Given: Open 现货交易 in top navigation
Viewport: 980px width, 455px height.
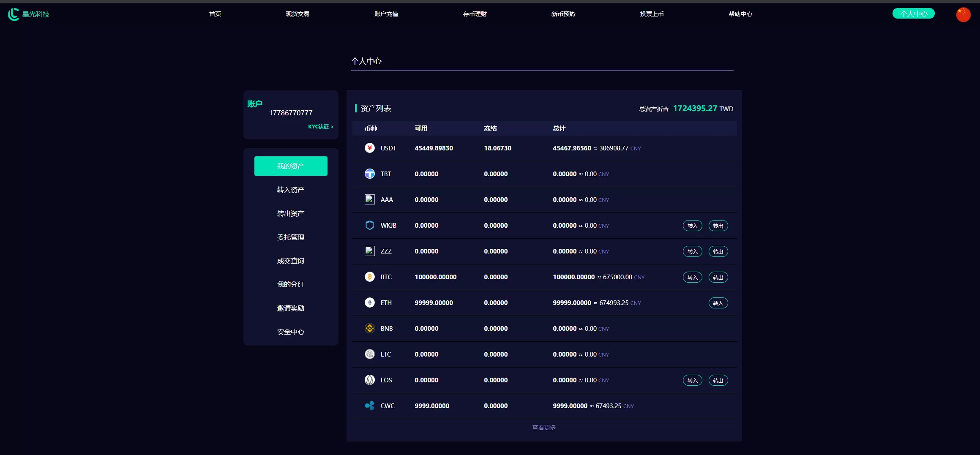Looking at the screenshot, I should tap(298, 14).
